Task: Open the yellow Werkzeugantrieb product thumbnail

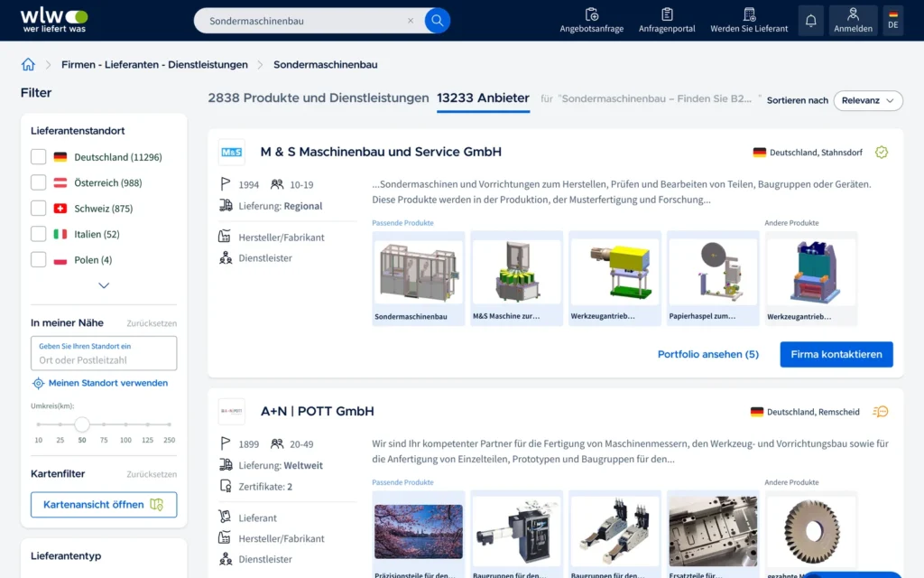Action: [614, 278]
